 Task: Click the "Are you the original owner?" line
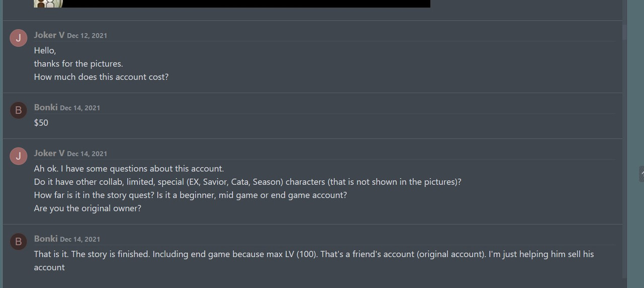88,208
